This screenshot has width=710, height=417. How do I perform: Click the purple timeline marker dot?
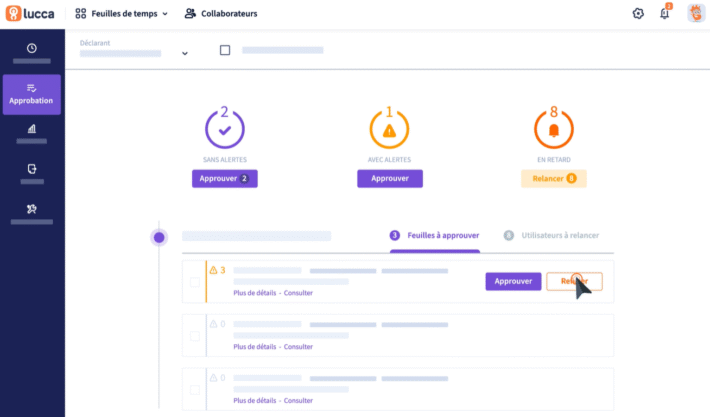(x=158, y=237)
